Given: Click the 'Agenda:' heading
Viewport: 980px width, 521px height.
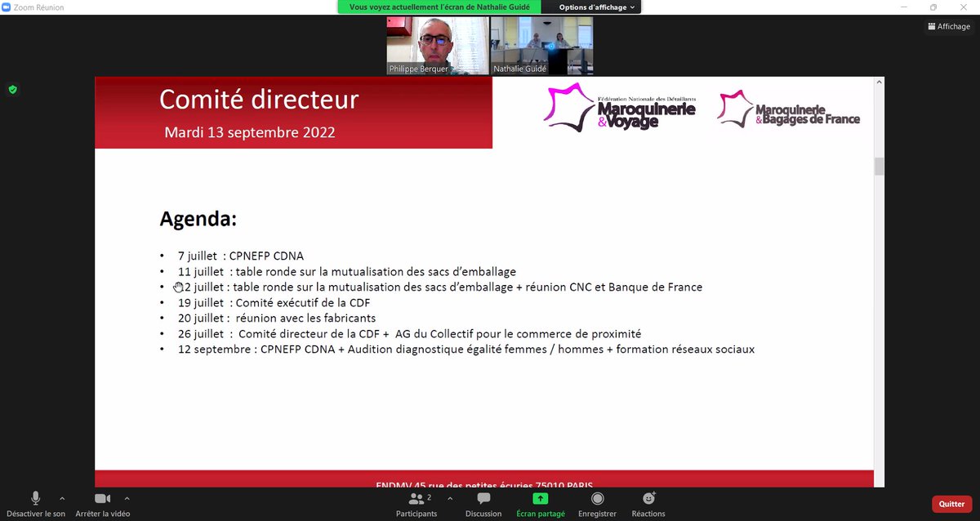Looking at the screenshot, I should tap(198, 219).
